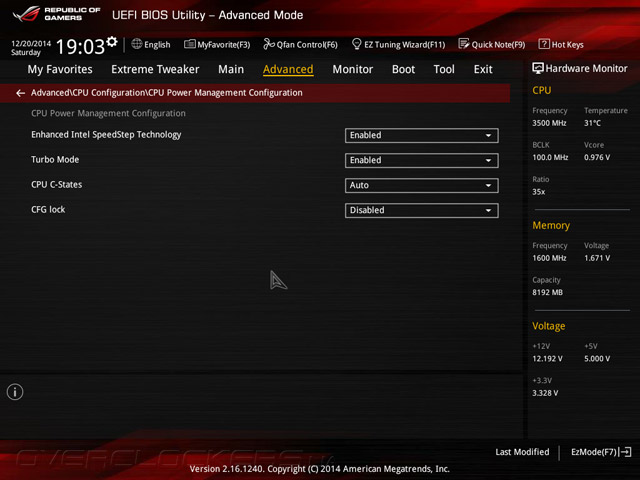Click the 12/20/2014 date
Screen dimensions: 640x480
[x=31, y=43]
